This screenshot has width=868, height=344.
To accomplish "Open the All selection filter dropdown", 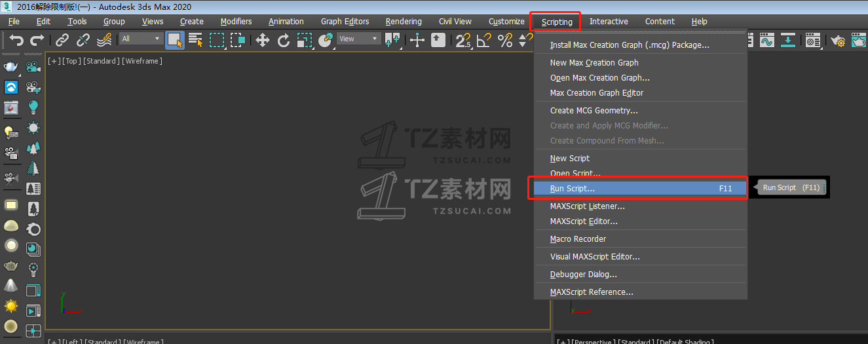I will pyautogui.click(x=141, y=39).
